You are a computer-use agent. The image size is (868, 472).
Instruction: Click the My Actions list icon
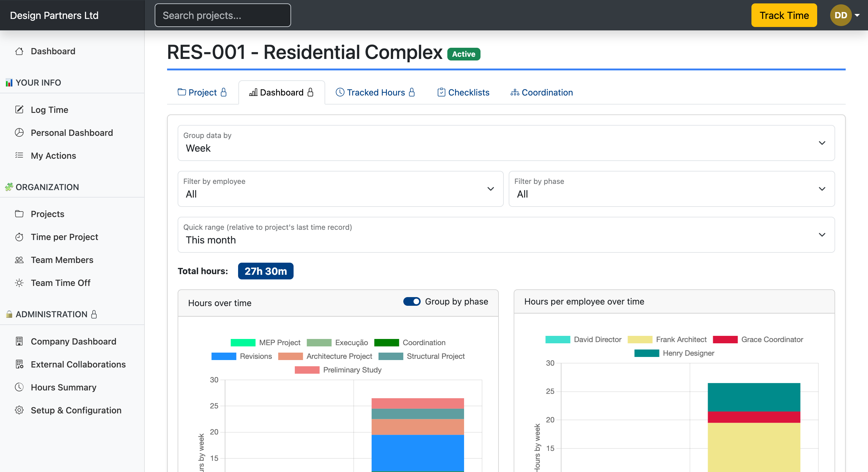[x=19, y=155]
